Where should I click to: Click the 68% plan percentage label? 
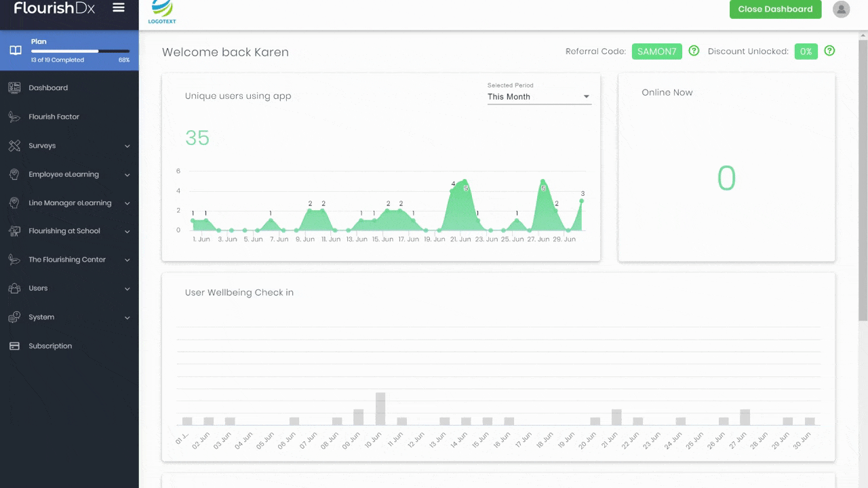pyautogui.click(x=124, y=60)
